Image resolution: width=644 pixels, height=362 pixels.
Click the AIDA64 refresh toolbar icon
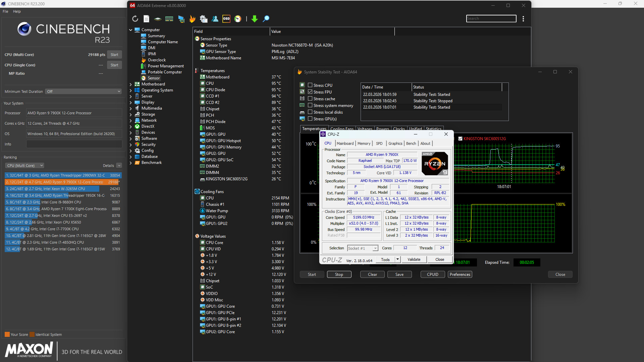(135, 19)
